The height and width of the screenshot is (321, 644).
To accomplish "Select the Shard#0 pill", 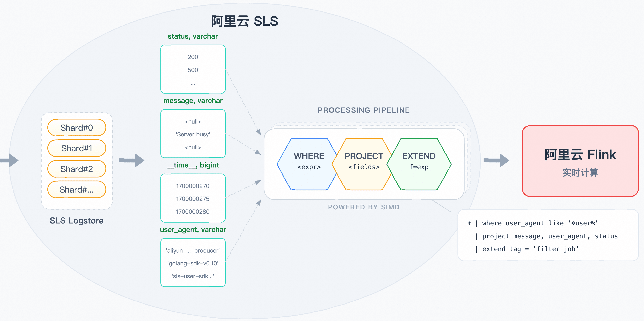I will [x=77, y=127].
